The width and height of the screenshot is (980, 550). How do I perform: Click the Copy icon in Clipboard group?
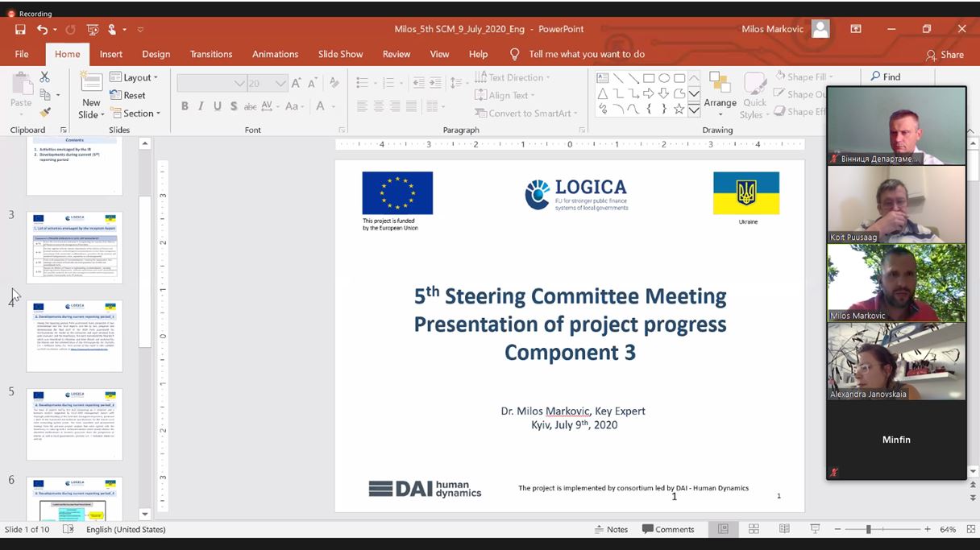[x=45, y=94]
